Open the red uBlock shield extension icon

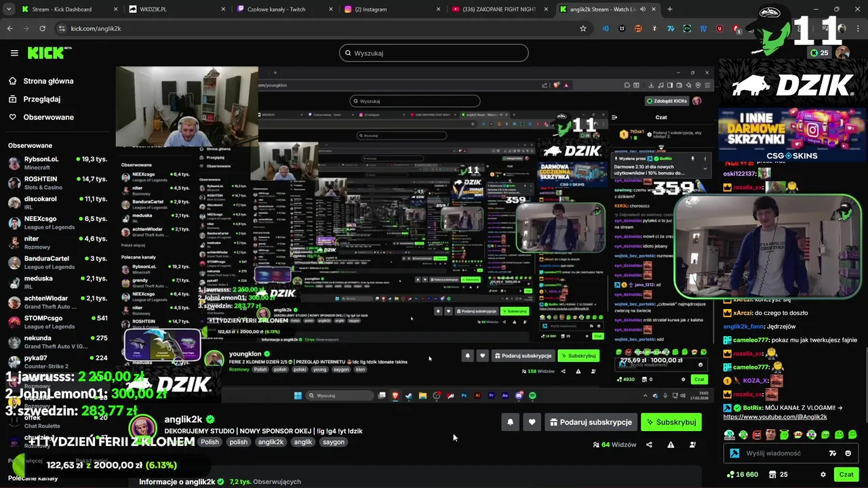pyautogui.click(x=719, y=28)
